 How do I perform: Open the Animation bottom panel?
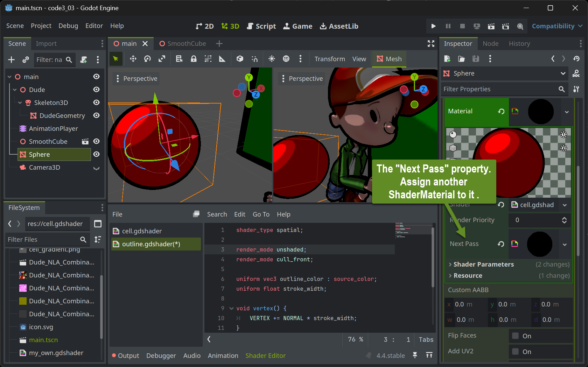[223, 355]
